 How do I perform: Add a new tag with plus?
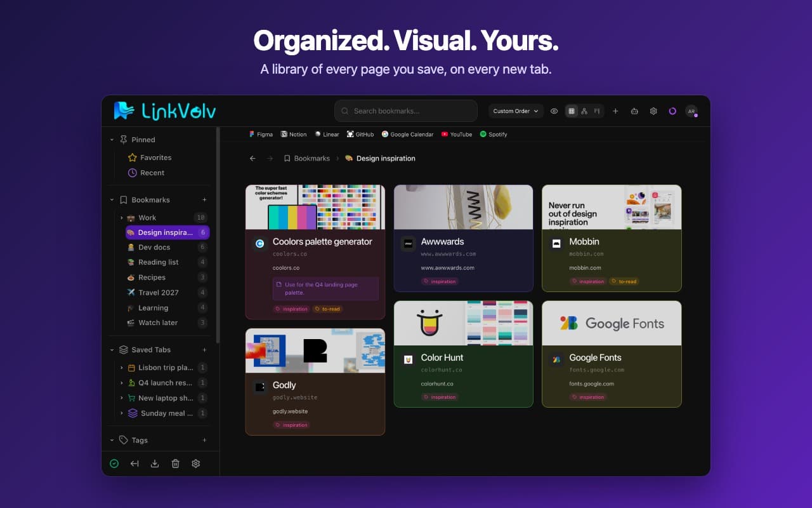tap(204, 440)
